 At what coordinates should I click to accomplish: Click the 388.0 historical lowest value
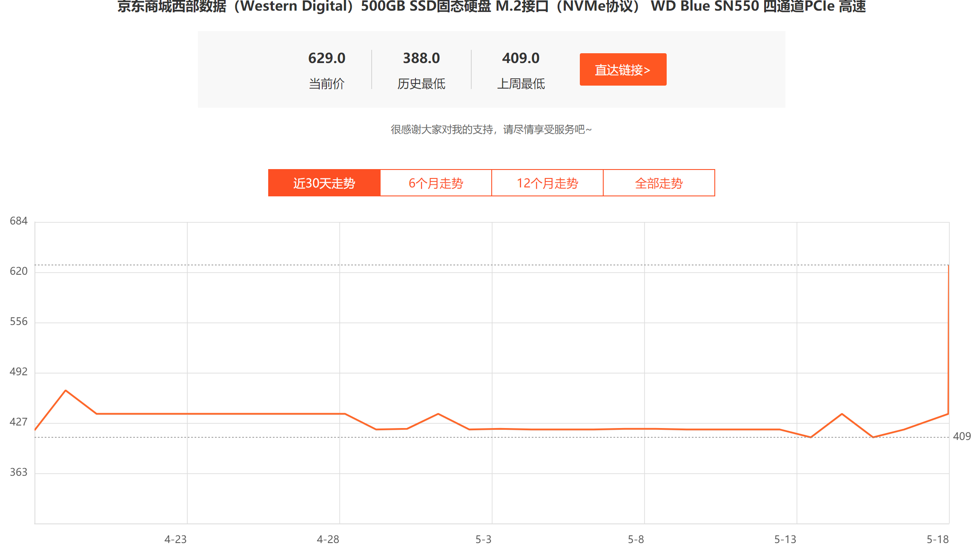421,58
